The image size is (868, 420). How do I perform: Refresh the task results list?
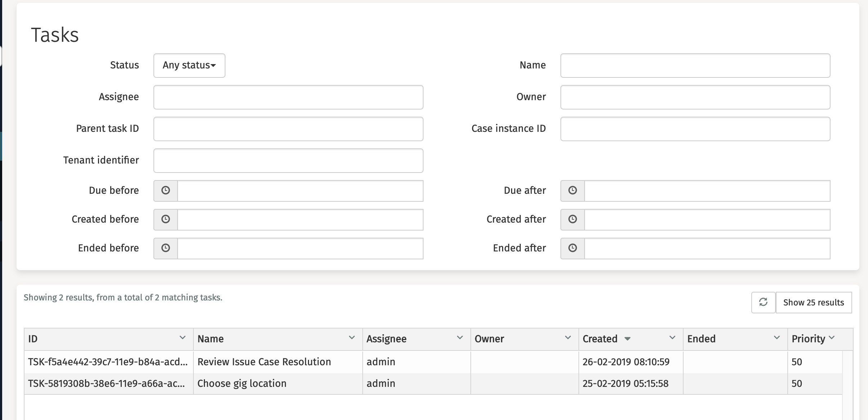click(763, 302)
